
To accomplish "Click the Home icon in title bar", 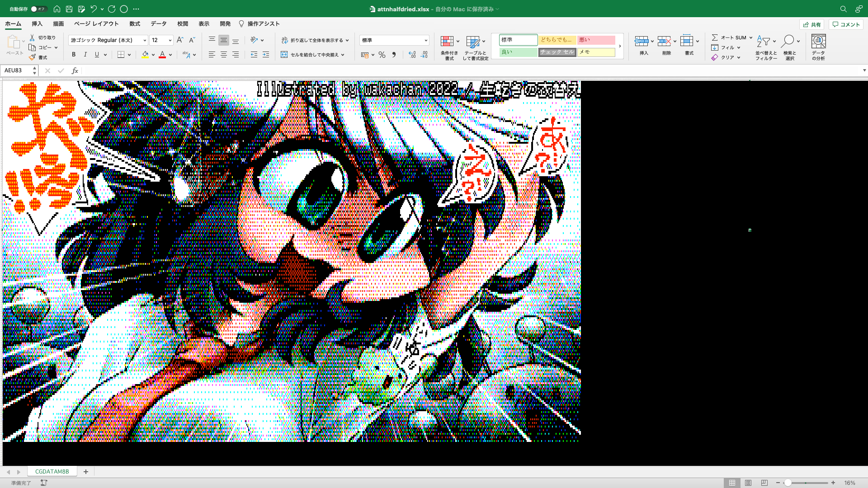I will pos(57,9).
